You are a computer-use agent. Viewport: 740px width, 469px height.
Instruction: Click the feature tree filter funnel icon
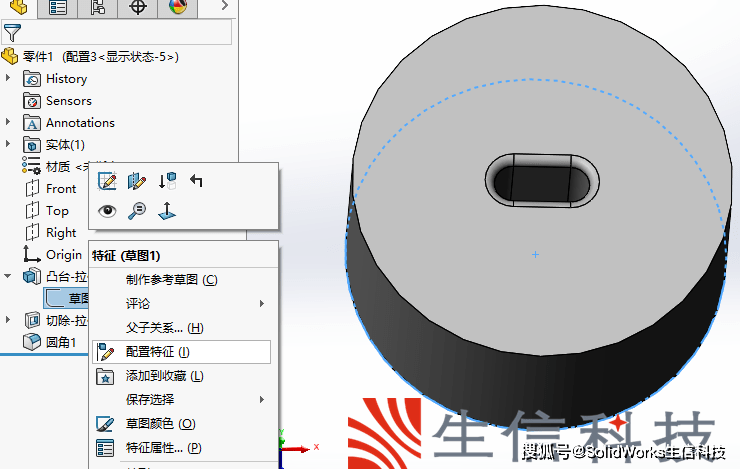(12, 32)
